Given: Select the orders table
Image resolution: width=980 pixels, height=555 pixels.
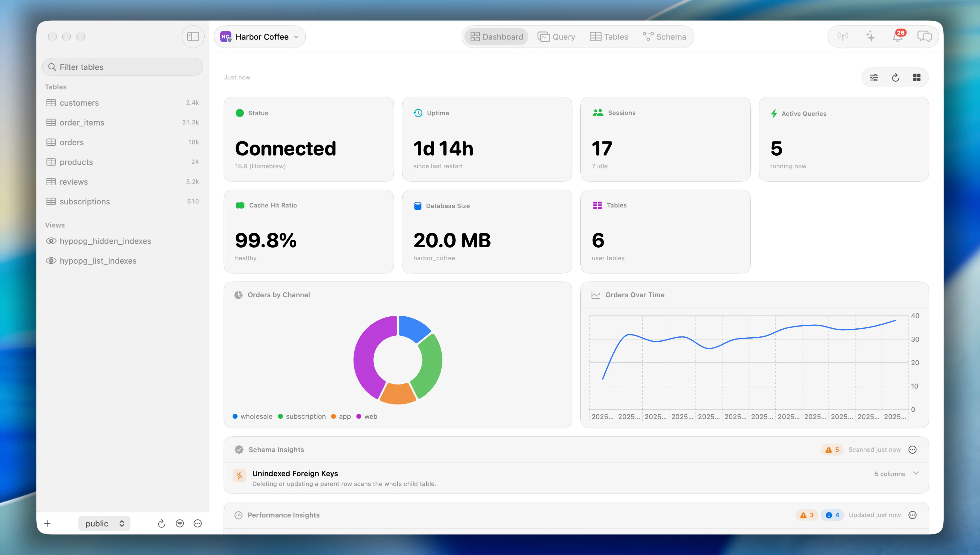Looking at the screenshot, I should 123,142.
